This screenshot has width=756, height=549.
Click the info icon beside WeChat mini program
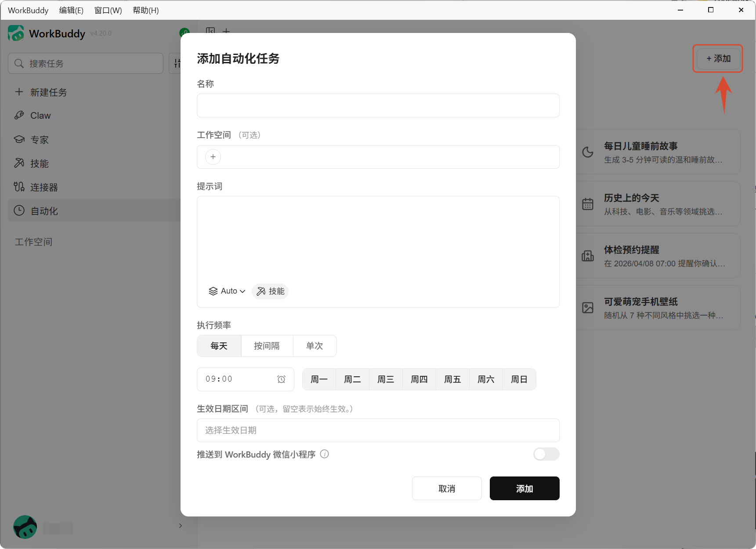[325, 454]
